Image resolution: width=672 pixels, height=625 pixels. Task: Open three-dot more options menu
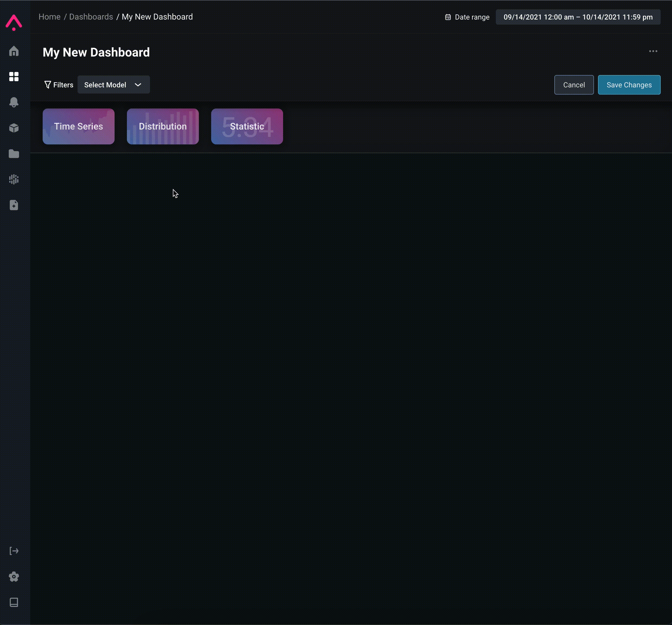[653, 52]
